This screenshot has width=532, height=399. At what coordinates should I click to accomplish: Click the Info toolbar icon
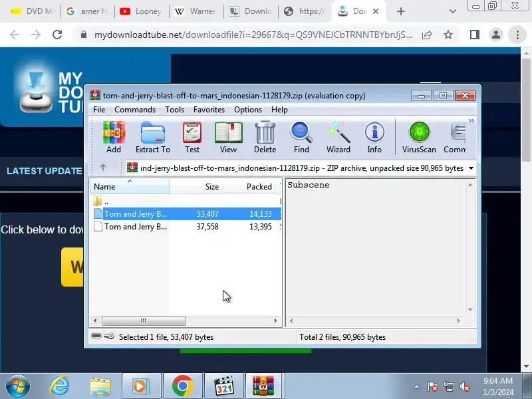point(374,138)
